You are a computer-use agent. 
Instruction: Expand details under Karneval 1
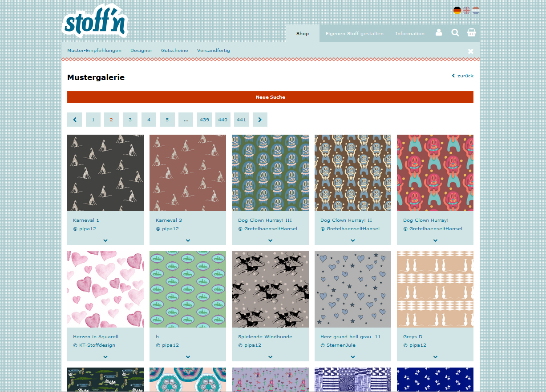click(105, 240)
